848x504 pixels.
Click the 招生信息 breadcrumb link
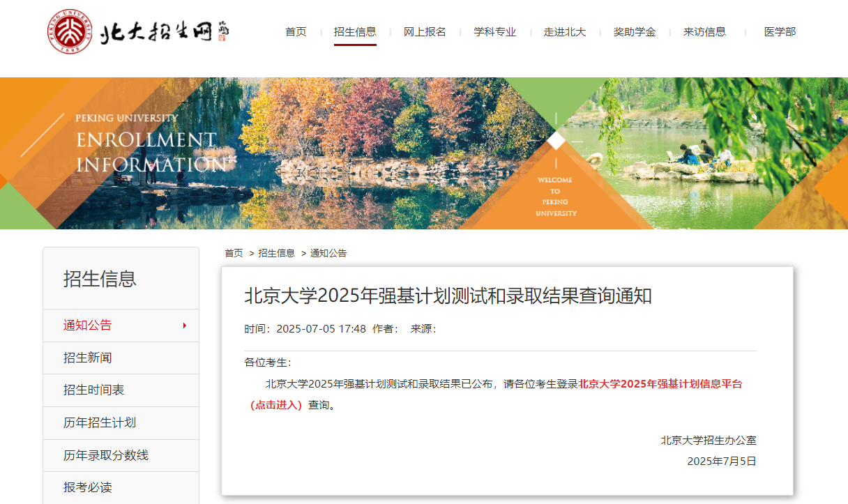[276, 253]
